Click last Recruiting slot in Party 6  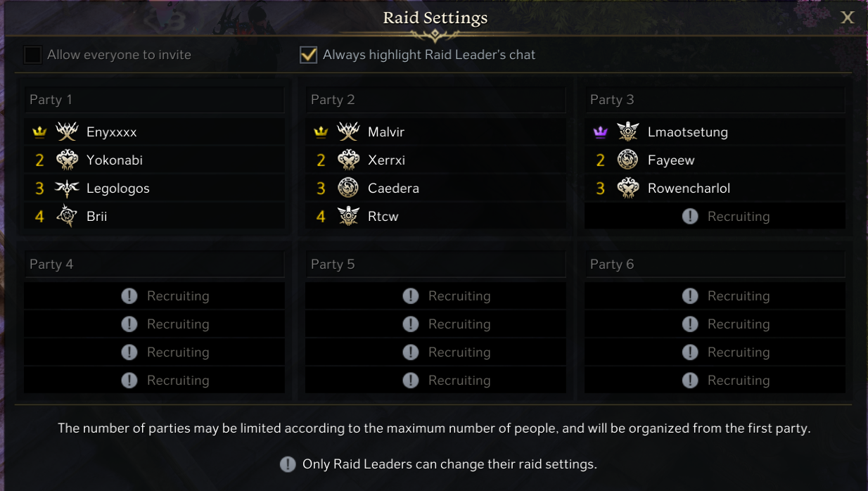tap(715, 381)
